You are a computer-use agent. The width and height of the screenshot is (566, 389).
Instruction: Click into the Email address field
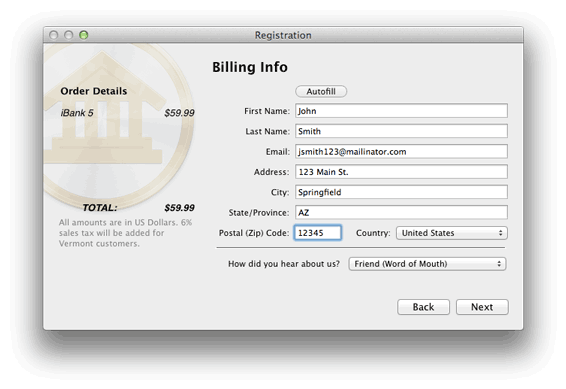point(401,152)
